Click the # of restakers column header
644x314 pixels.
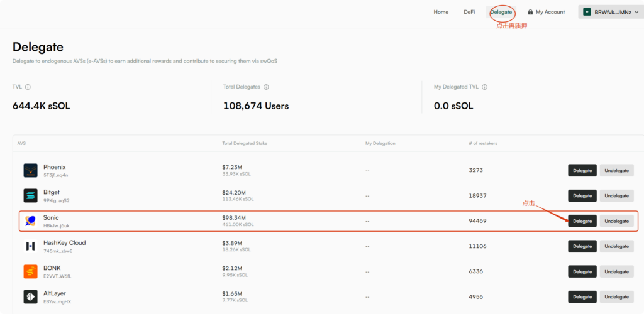click(x=483, y=143)
